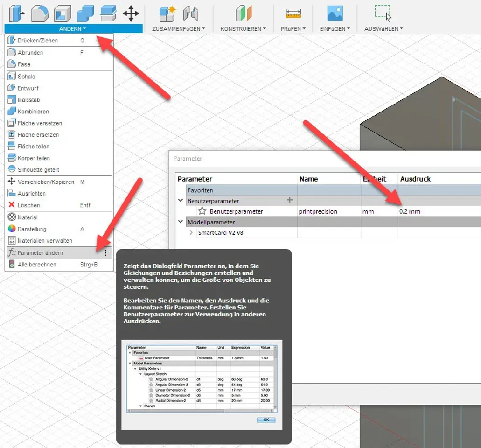
Task: Choose Parameter ändern from the menu
Action: tap(41, 253)
